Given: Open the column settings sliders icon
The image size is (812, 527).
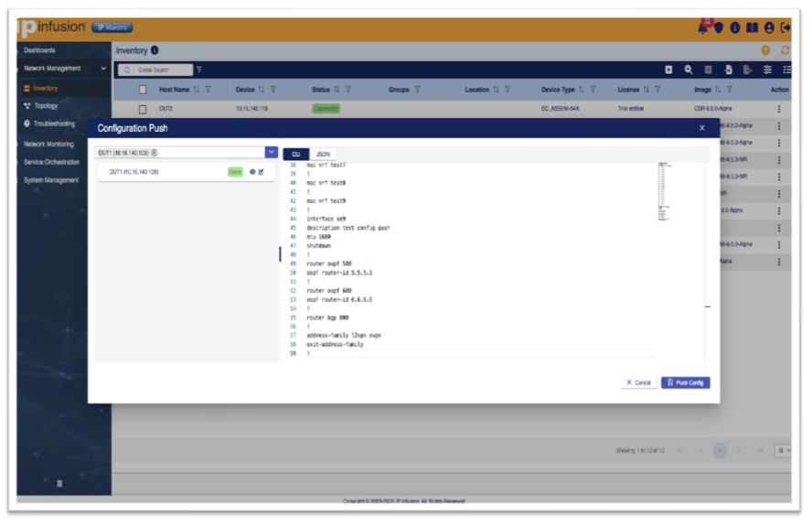Looking at the screenshot, I should tap(767, 70).
